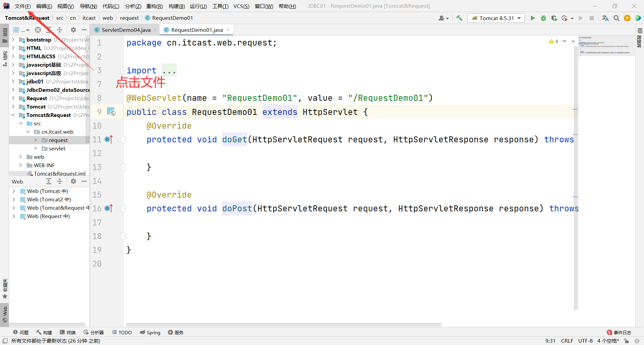Expand the jdbc01 project node
Screen dimensions: 644x345
click(x=13, y=81)
